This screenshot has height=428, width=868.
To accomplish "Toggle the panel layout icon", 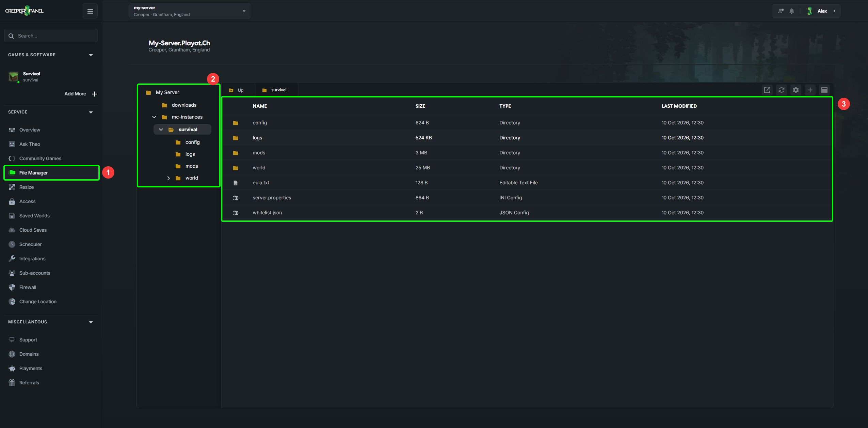I will 824,90.
